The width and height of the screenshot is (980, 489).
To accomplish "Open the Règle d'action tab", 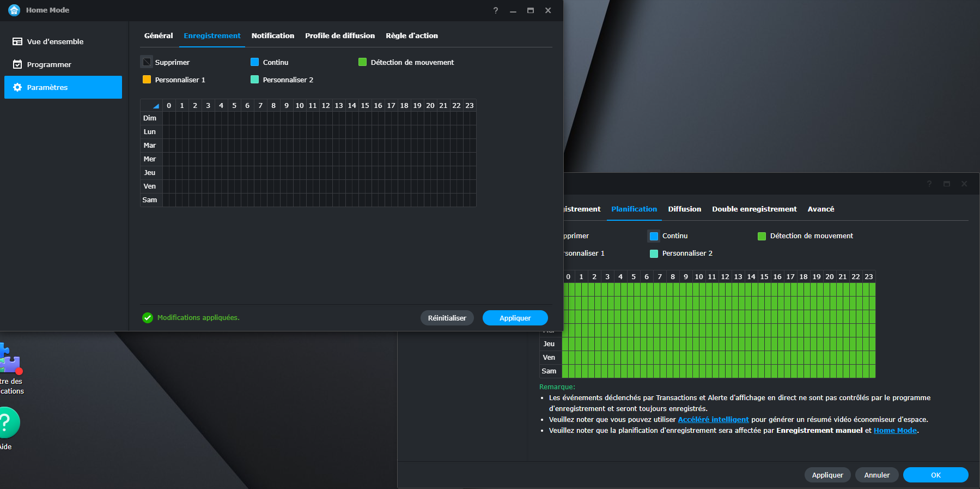I will click(411, 35).
